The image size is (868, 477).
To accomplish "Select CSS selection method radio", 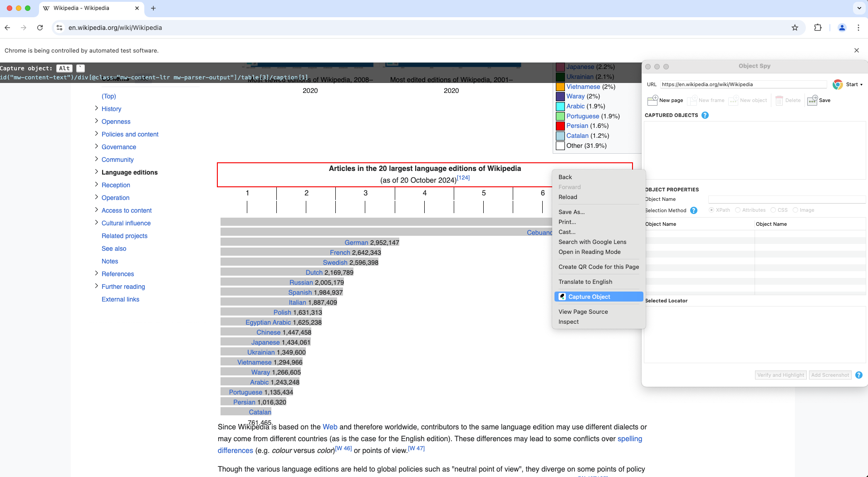I will (773, 210).
